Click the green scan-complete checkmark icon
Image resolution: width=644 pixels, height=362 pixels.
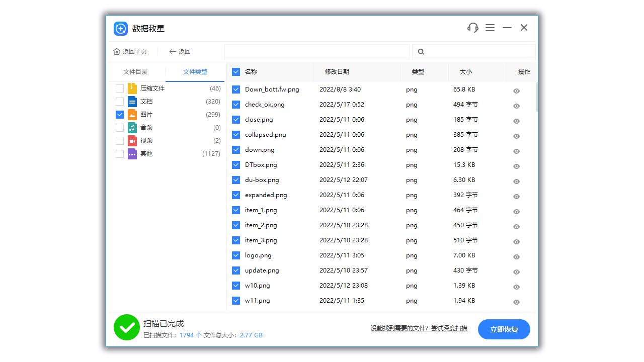coord(126,327)
